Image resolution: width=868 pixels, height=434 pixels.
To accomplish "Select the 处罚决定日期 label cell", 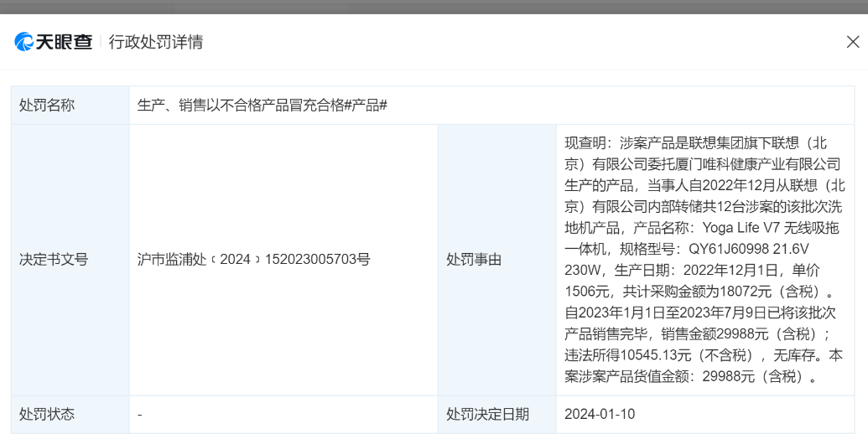I will [x=487, y=414].
